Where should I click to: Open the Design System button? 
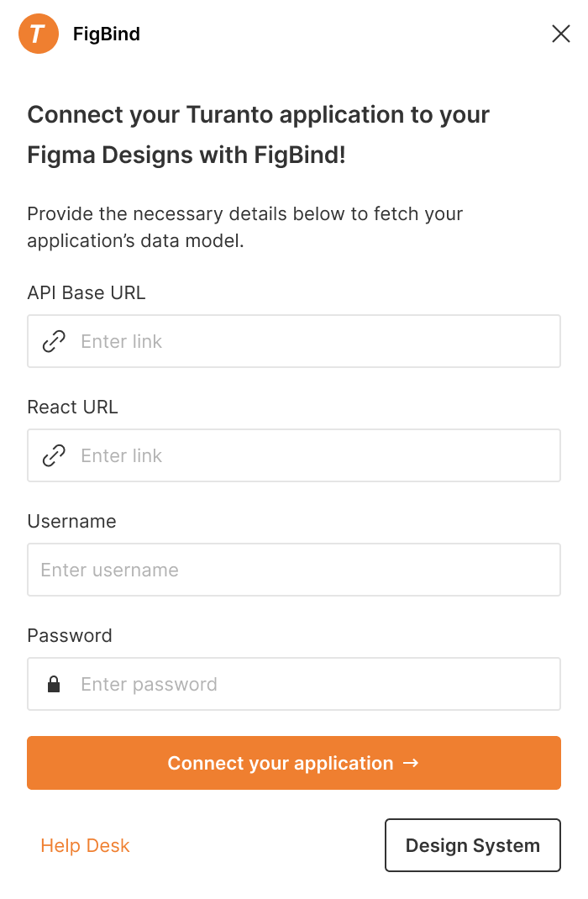point(472,845)
